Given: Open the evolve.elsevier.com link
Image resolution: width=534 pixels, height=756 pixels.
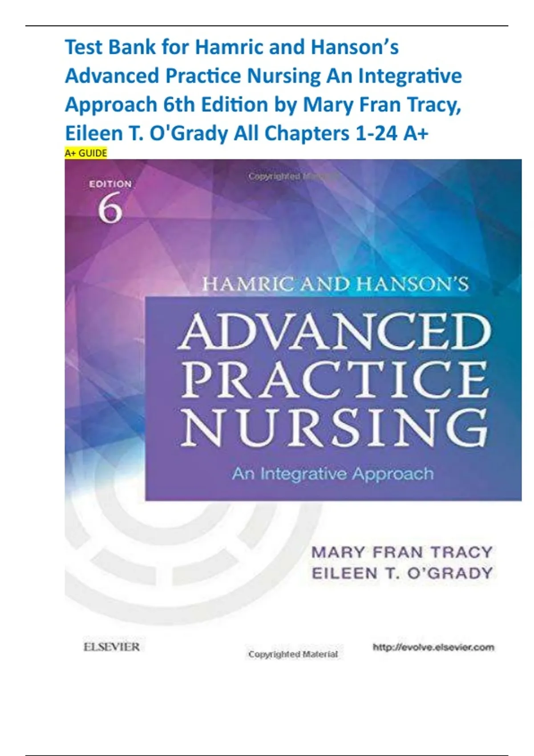Looking at the screenshot, I should click(x=433, y=647).
